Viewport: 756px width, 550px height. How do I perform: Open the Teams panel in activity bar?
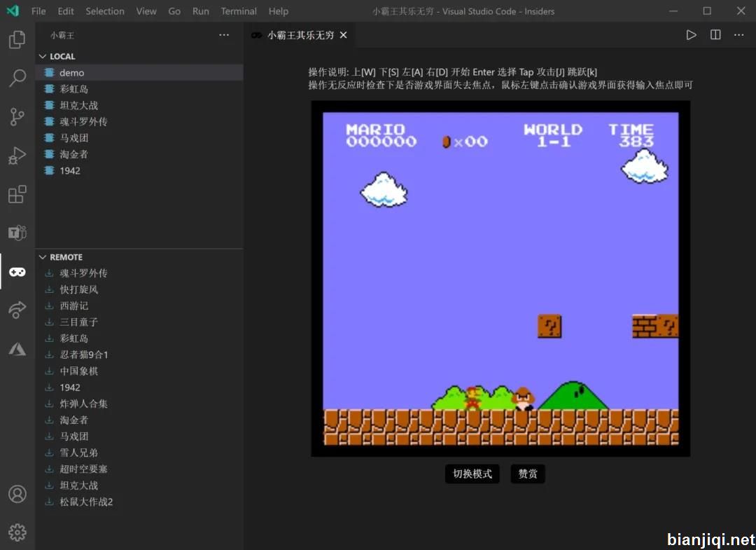17,233
